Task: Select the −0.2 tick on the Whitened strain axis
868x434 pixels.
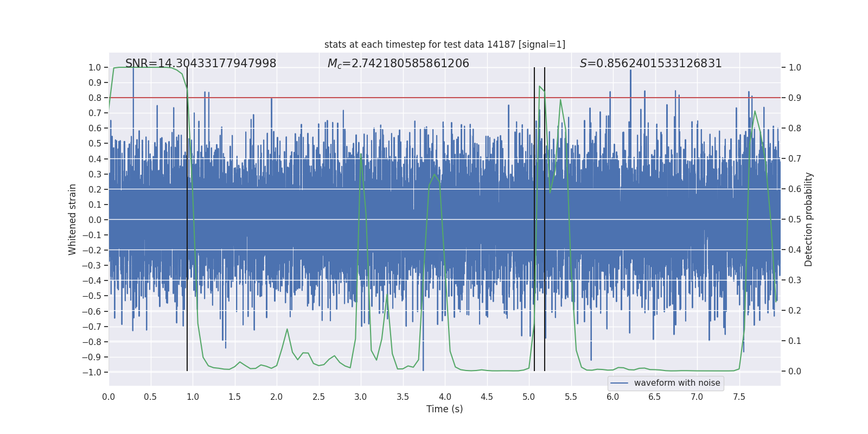Action: coord(92,250)
